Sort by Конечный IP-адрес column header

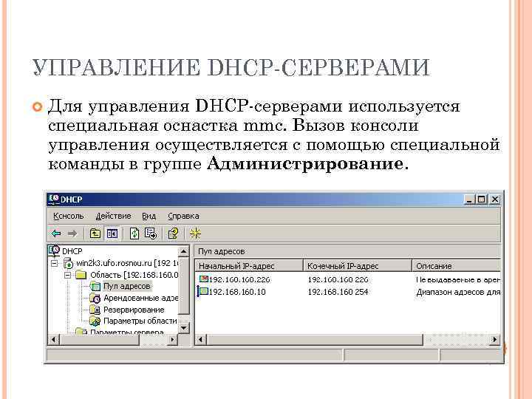click(358, 266)
